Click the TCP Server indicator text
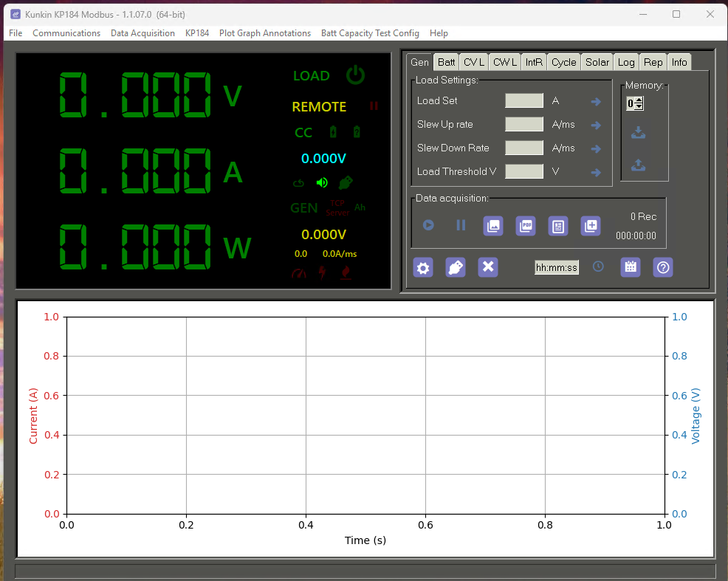This screenshot has width=728, height=581. (337, 208)
